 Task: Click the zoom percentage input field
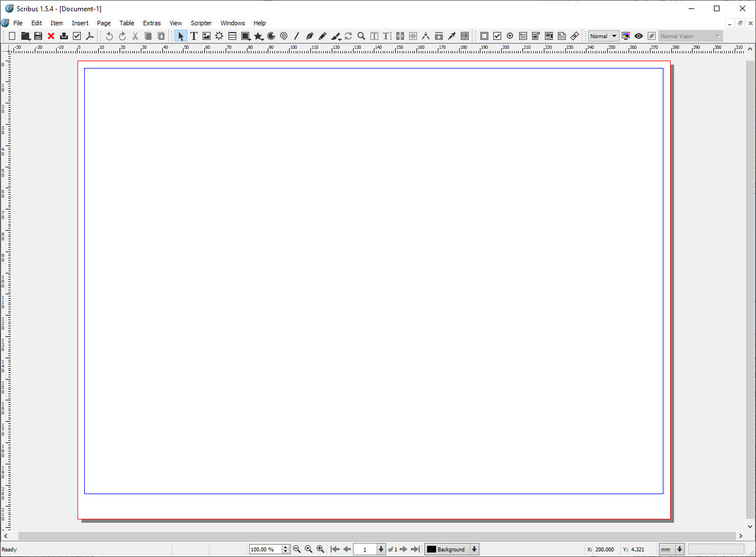pos(265,549)
